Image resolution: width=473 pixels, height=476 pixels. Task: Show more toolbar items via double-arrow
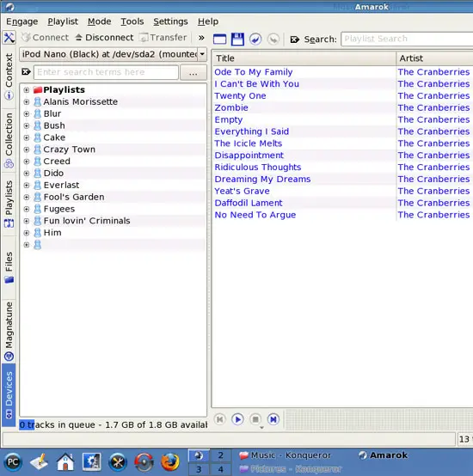tap(201, 38)
